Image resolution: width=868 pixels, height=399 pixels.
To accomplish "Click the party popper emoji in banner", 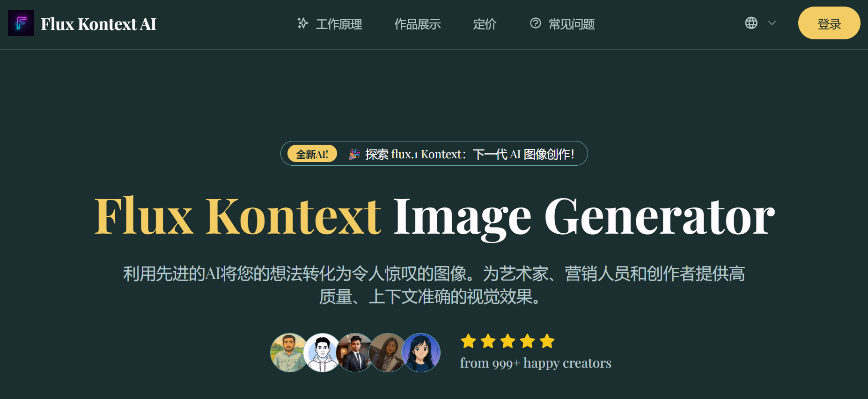I will pyautogui.click(x=354, y=154).
